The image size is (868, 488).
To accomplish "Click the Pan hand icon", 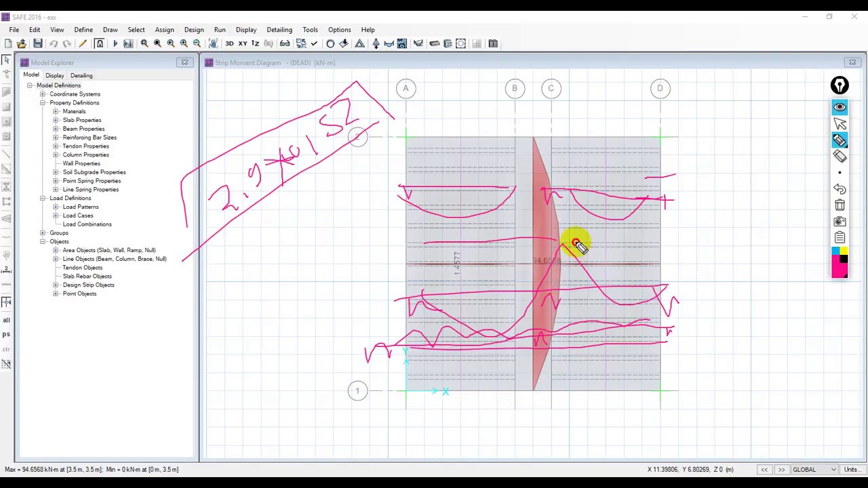I will click(x=213, y=43).
